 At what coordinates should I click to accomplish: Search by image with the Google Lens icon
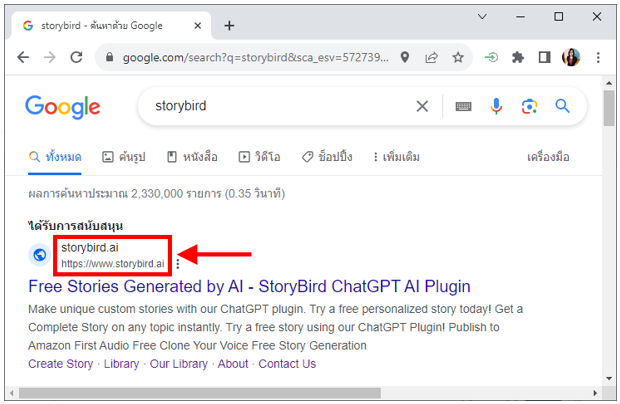pos(529,106)
